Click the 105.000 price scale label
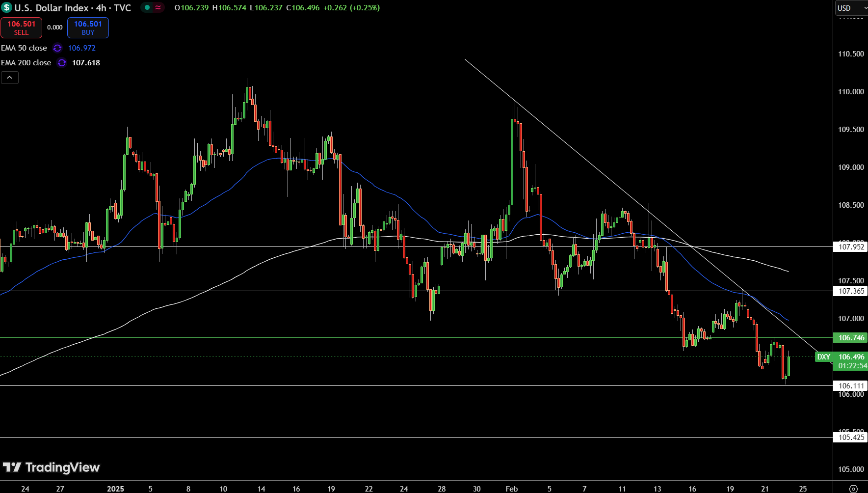Screen dimensions: 868x493 pos(851,469)
